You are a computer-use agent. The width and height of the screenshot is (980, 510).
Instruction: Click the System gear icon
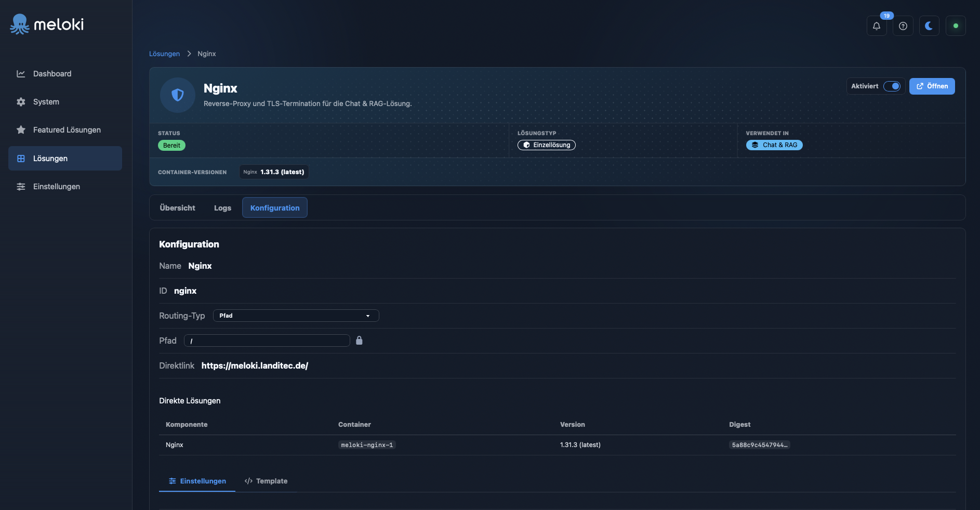pyautogui.click(x=21, y=102)
